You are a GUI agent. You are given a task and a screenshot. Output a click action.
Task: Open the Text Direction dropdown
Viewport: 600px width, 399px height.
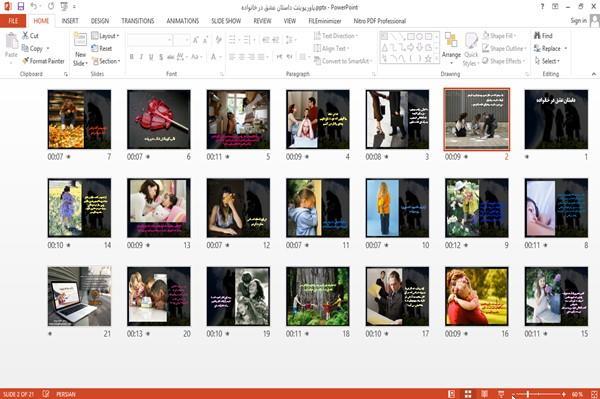click(x=336, y=36)
